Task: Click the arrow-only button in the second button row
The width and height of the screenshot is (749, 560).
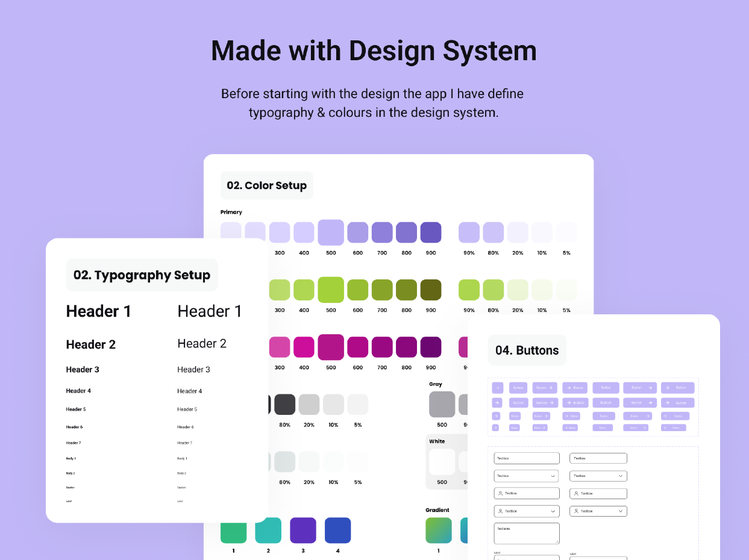Action: [497, 403]
